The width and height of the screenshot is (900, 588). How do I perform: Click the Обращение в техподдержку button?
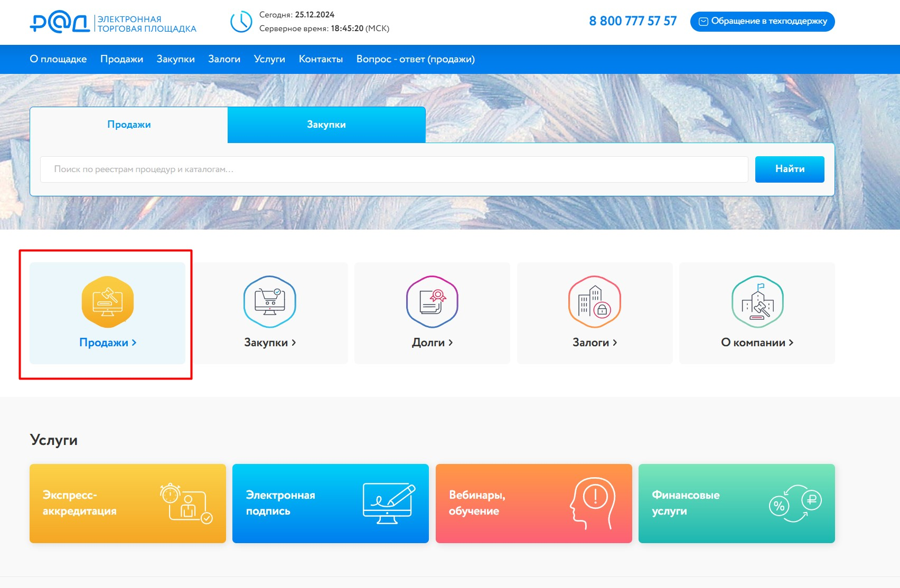(762, 22)
